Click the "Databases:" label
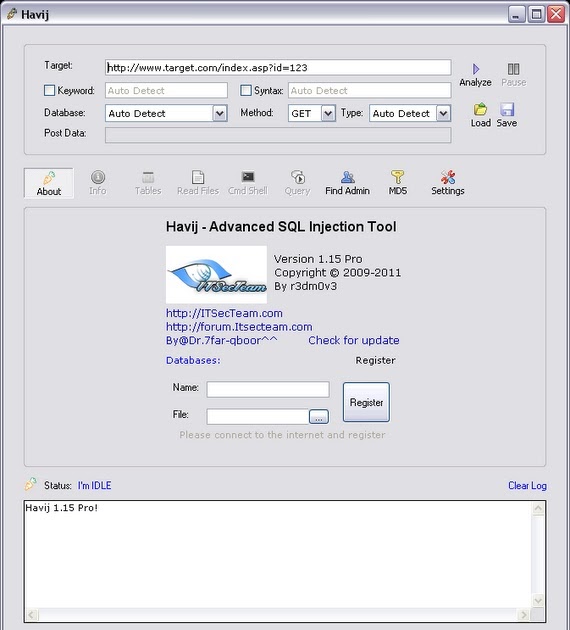This screenshot has width=570, height=630. (x=193, y=360)
